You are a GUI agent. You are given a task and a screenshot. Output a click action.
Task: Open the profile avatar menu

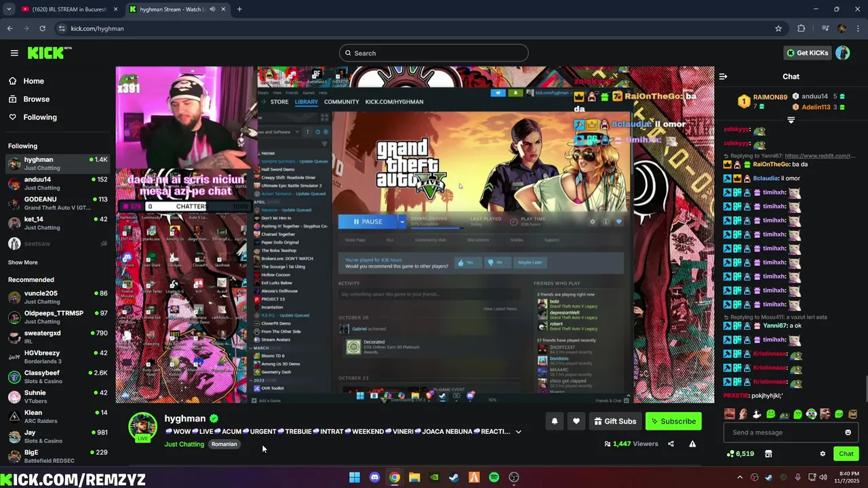(x=843, y=53)
